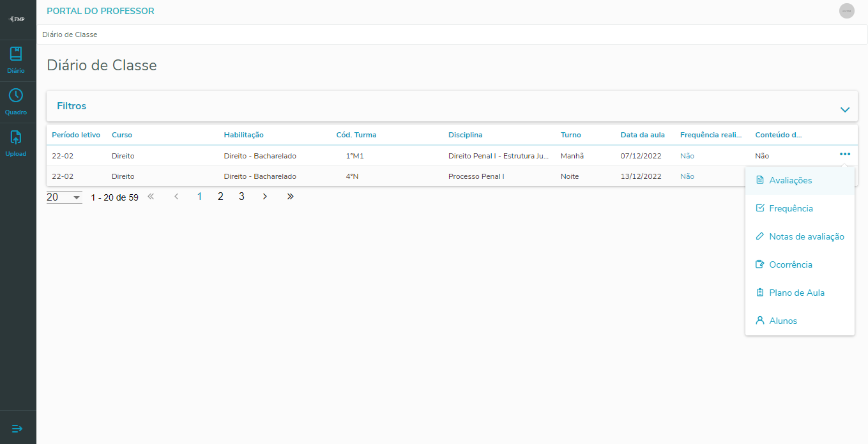This screenshot has width=868, height=444.
Task: Open Ocorrência from the actions menu
Action: (791, 265)
